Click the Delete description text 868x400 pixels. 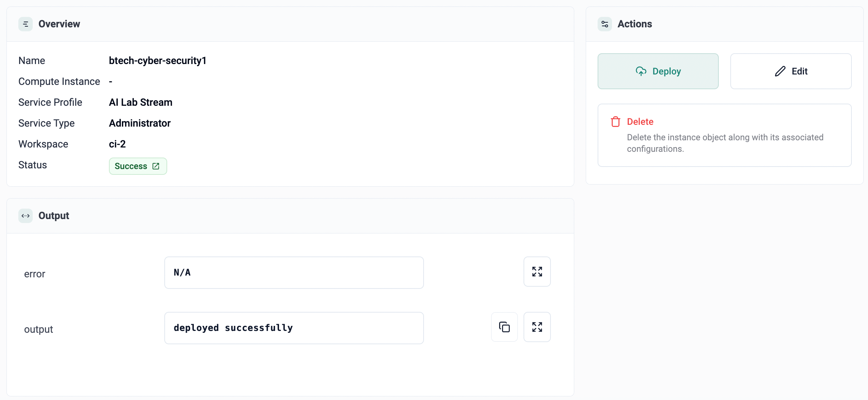(x=725, y=143)
